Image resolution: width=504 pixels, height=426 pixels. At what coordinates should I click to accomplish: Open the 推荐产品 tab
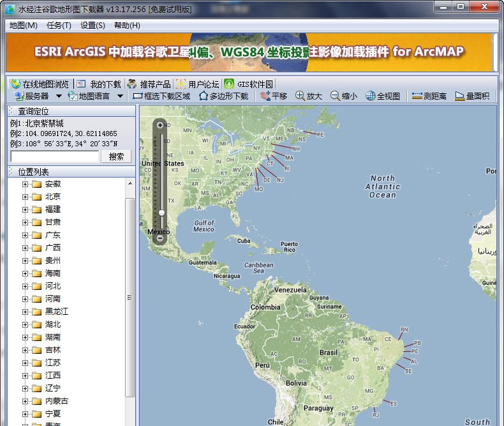click(149, 84)
